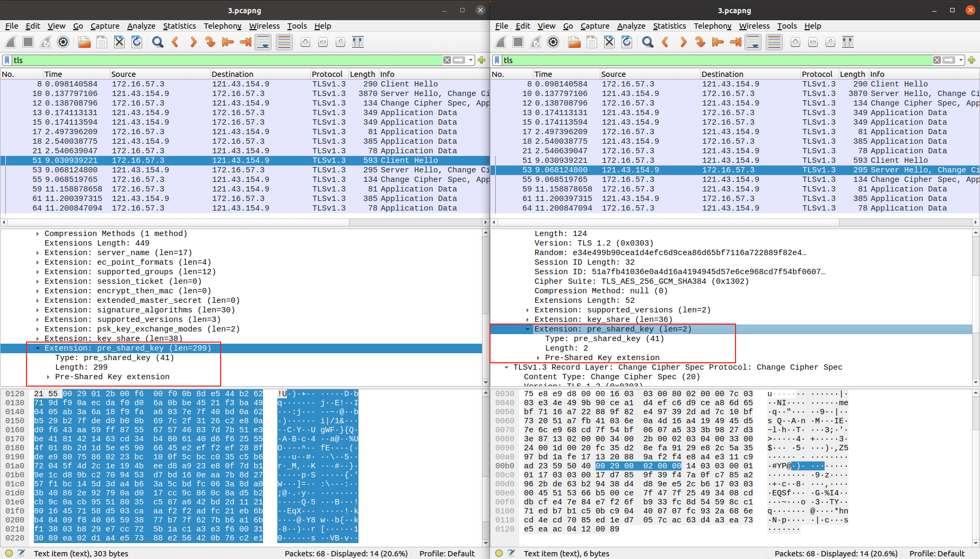Image resolution: width=980 pixels, height=559 pixels.
Task: Collapse TLSv1.3 Change Cipher Spec record layer
Action: [506, 368]
